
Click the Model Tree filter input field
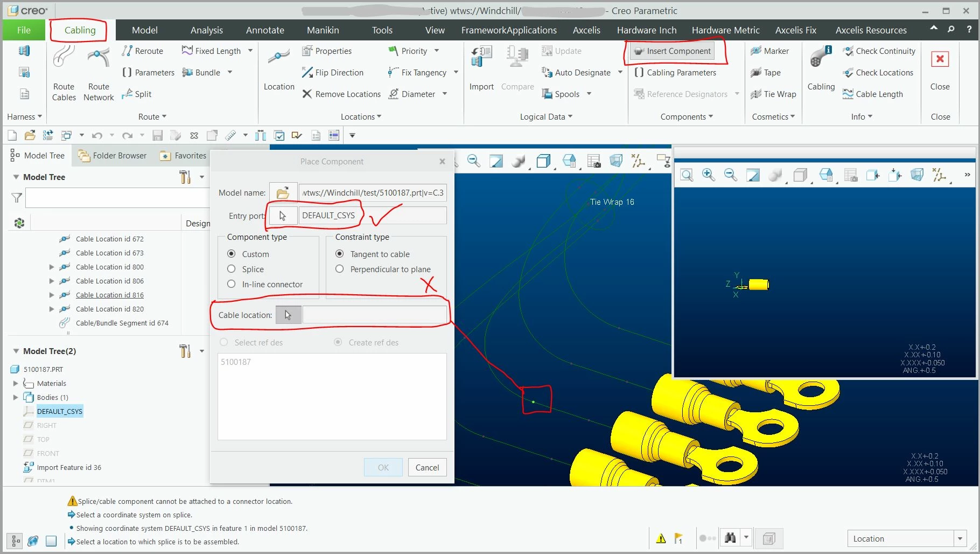[x=117, y=198]
